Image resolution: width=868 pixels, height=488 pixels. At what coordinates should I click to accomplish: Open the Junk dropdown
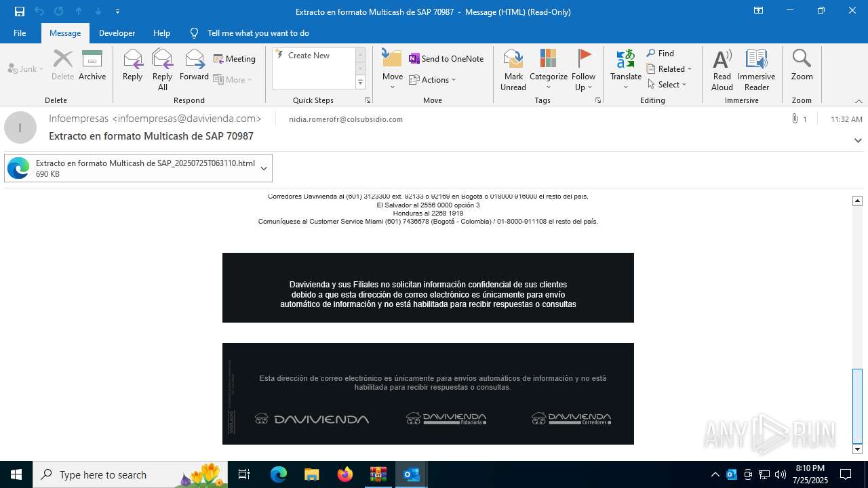[26, 69]
